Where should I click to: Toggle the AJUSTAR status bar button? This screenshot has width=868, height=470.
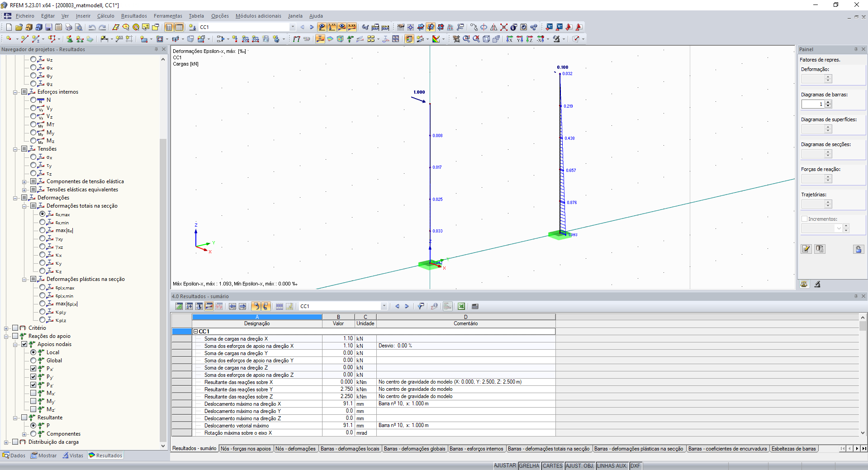pyautogui.click(x=505, y=466)
